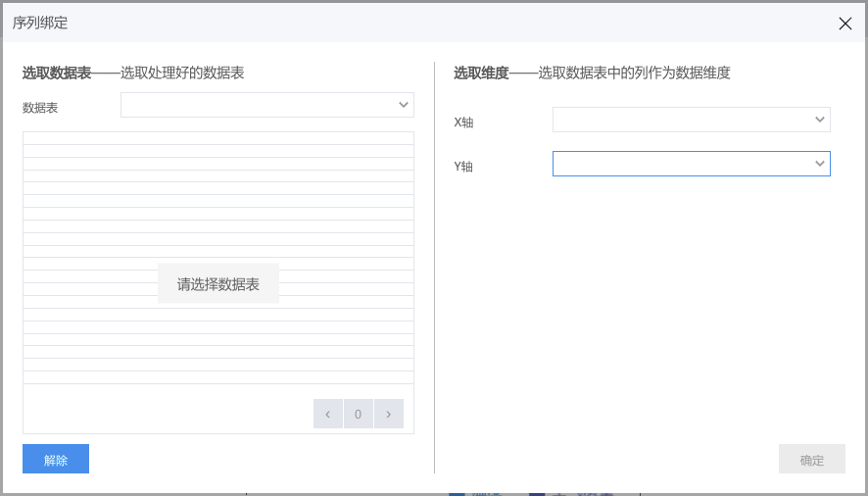Click the X轴 field label
The image size is (868, 496).
click(463, 122)
